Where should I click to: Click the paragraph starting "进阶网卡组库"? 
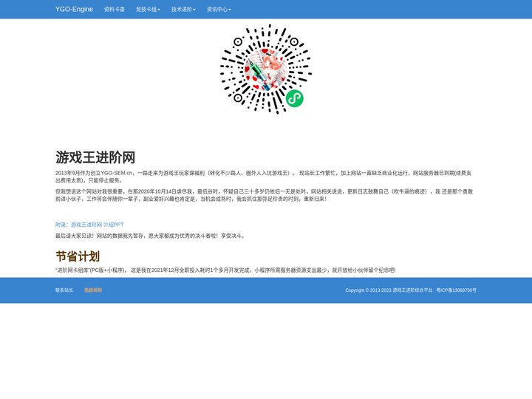(225, 270)
